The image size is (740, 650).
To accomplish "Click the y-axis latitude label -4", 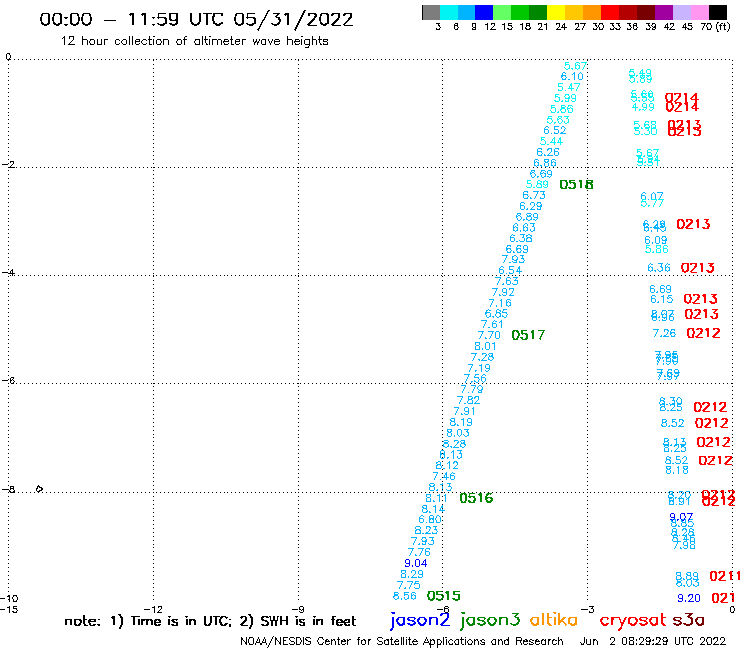I will (8, 272).
